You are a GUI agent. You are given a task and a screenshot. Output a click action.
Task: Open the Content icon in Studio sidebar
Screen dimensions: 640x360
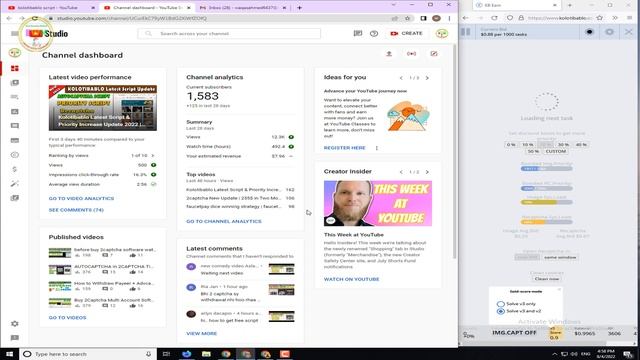click(15, 83)
